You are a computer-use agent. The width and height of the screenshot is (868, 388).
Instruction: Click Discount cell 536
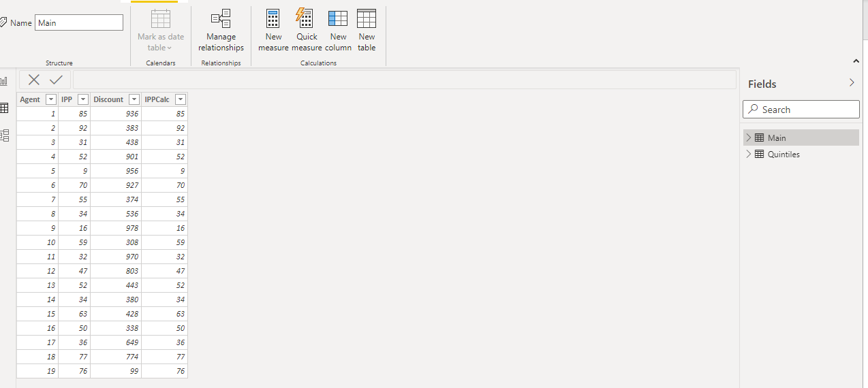tap(116, 214)
